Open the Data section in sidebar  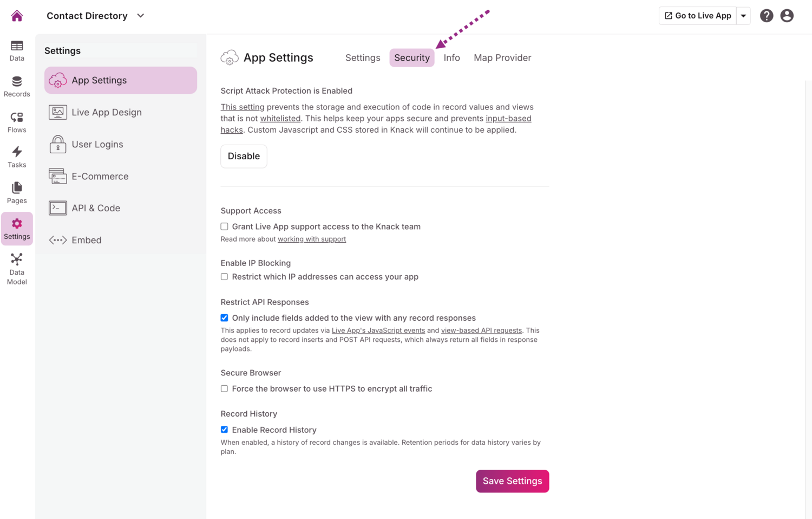click(x=17, y=50)
